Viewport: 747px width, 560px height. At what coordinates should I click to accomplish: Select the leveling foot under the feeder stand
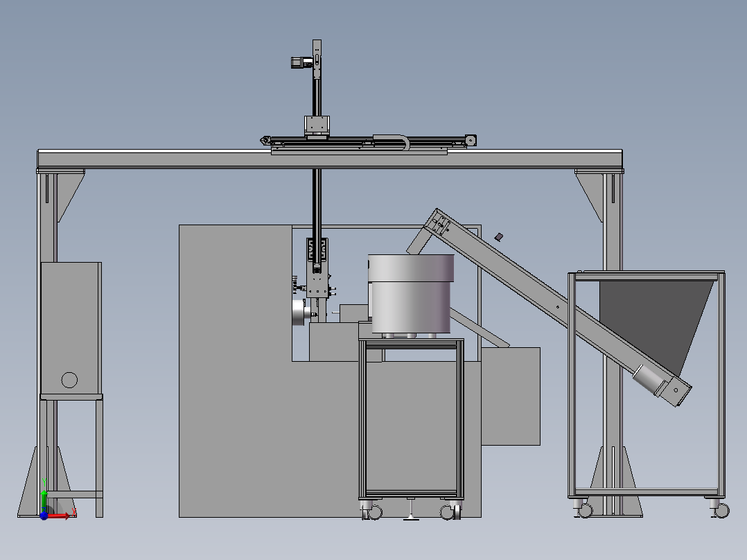(x=411, y=509)
